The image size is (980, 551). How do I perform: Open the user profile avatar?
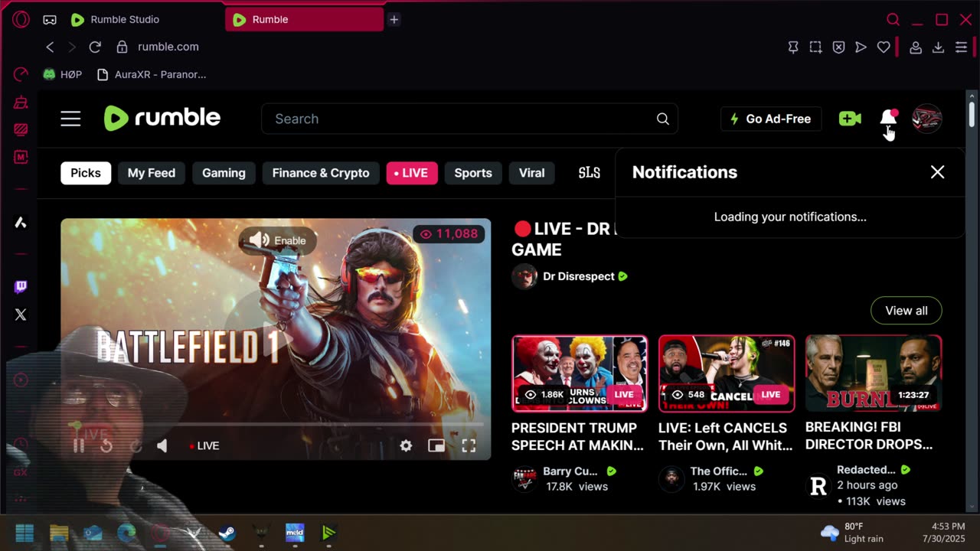pos(926,119)
